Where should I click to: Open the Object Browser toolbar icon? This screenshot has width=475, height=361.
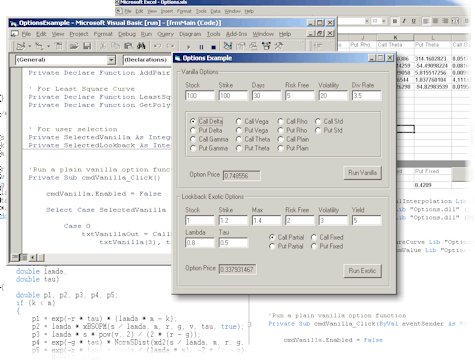(266, 46)
